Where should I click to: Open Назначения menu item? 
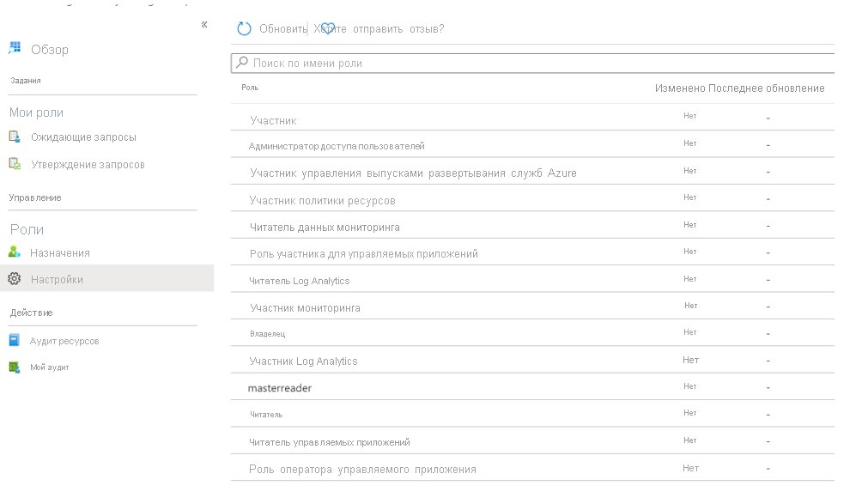(x=60, y=253)
